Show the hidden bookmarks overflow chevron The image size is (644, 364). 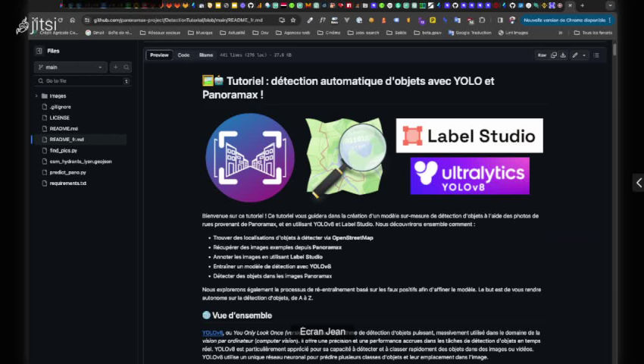coord(561,33)
